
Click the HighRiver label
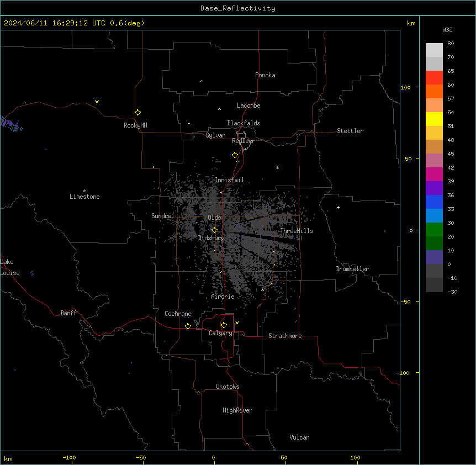click(x=237, y=410)
